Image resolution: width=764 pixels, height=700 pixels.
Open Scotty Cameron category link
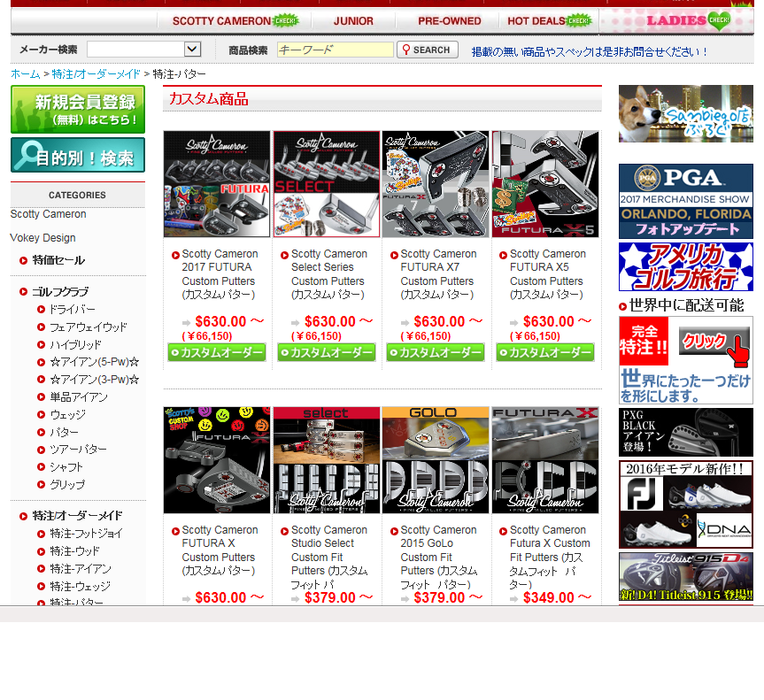pos(48,214)
